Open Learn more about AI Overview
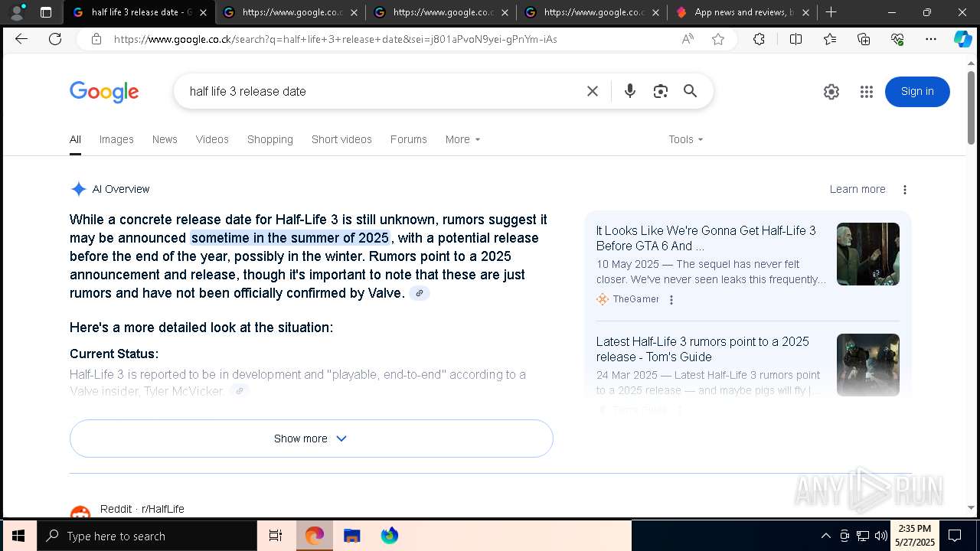This screenshot has height=551, width=980. (857, 189)
